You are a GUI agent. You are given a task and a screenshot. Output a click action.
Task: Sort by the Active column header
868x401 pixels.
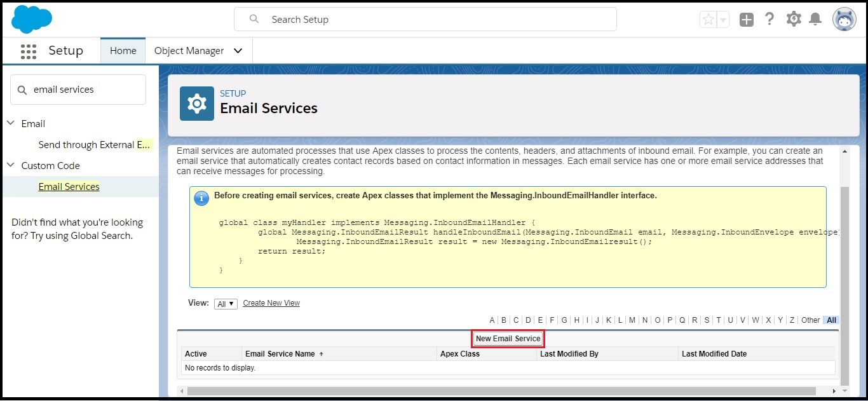pyautogui.click(x=195, y=354)
